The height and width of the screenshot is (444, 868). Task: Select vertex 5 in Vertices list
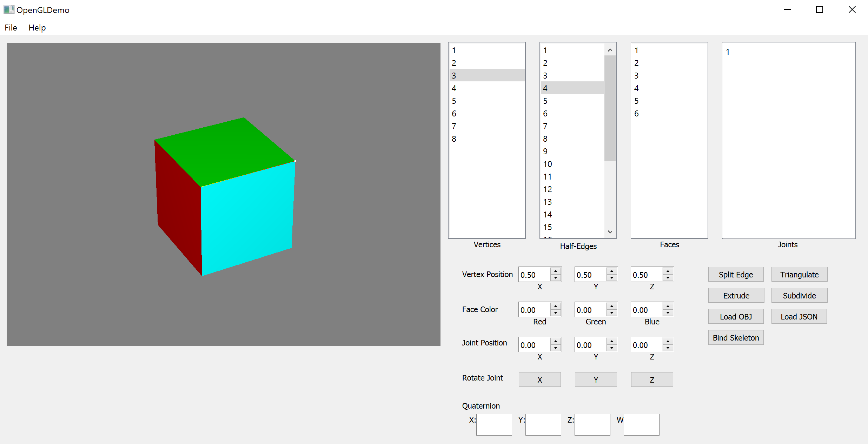454,101
